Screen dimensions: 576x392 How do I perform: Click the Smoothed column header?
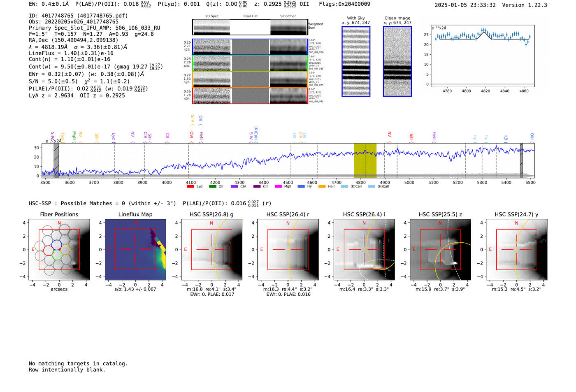coord(288,16)
